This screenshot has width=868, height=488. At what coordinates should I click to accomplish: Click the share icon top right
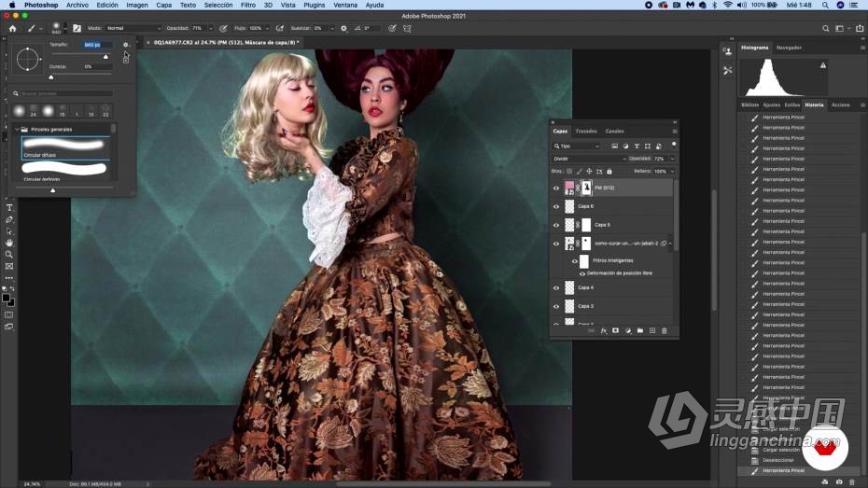860,28
